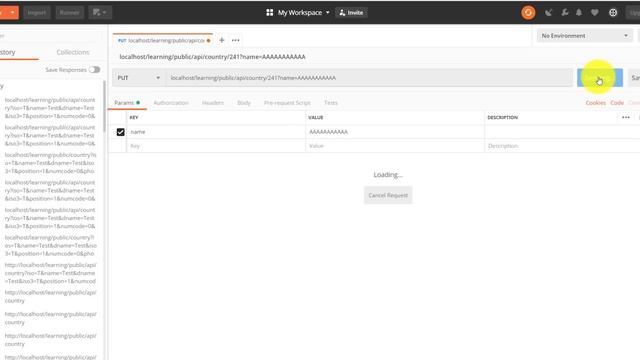
Task: Click the AAAAAAAAAAA value cell
Action: tap(395, 132)
